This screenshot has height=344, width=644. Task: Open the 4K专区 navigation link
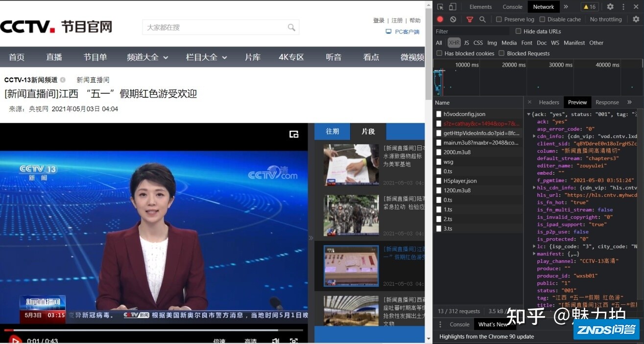(x=291, y=57)
